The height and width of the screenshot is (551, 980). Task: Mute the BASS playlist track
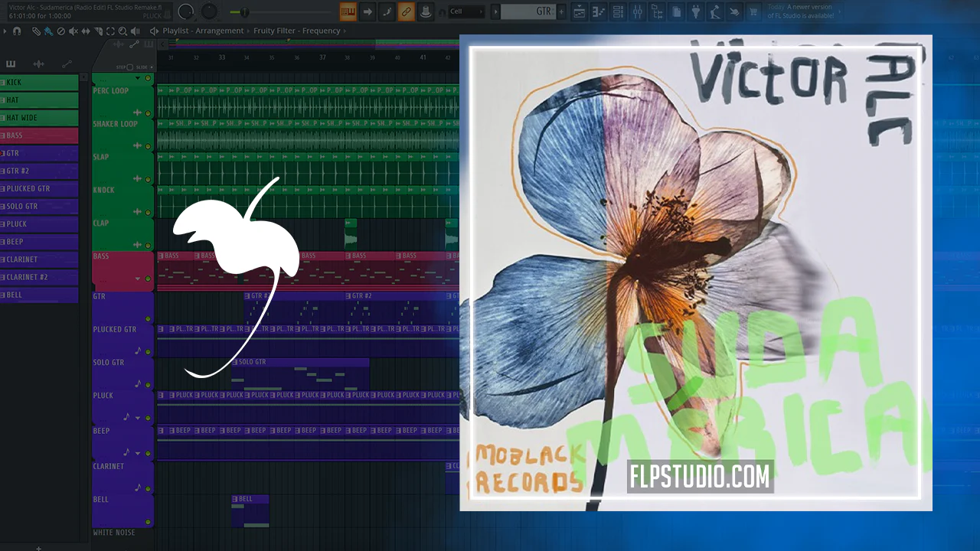149,279
